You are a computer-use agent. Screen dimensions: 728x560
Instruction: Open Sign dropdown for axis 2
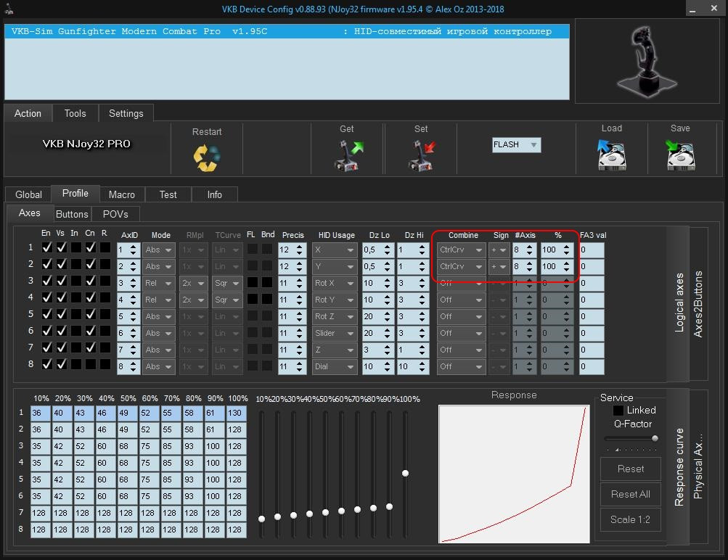click(x=499, y=266)
